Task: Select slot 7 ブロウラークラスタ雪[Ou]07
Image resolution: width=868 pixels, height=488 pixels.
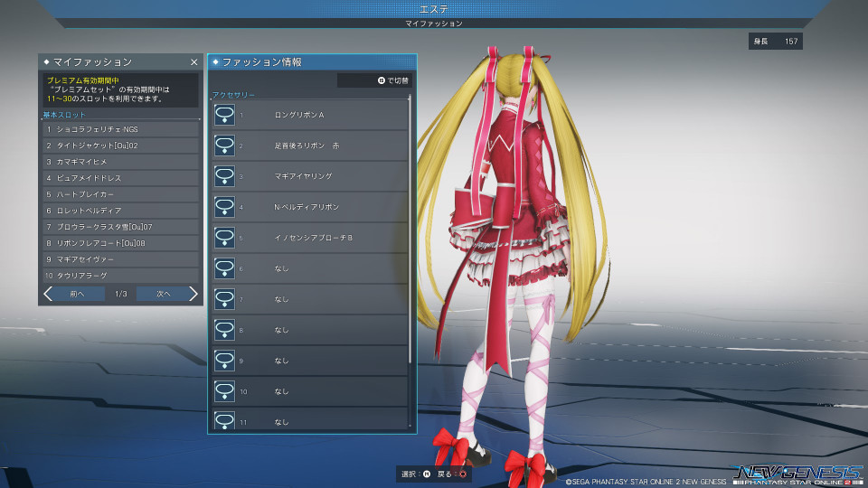Action: tap(120, 227)
